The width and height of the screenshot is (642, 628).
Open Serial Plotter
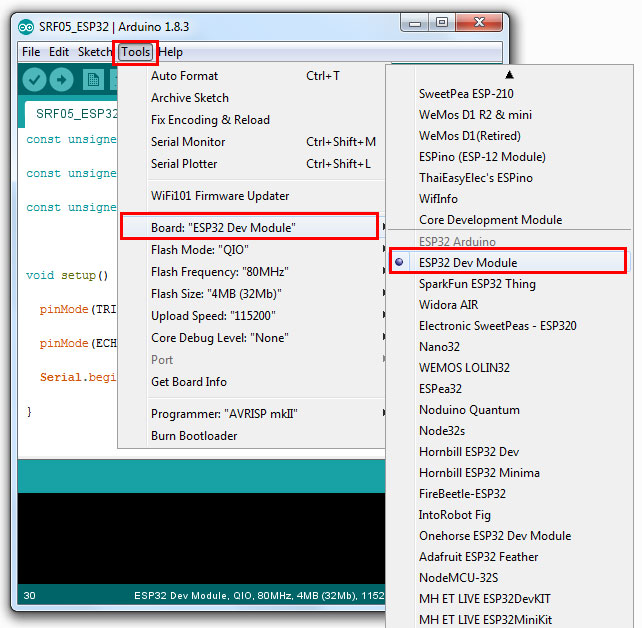pos(251,164)
